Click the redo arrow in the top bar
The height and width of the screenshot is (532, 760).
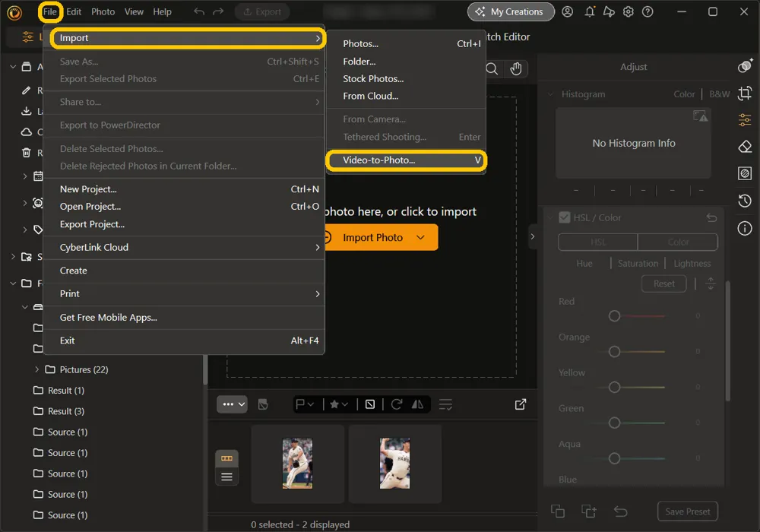coord(219,11)
